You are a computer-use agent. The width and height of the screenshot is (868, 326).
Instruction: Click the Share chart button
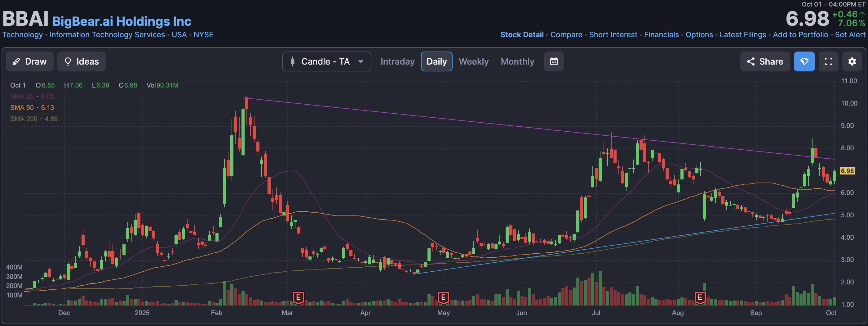765,61
